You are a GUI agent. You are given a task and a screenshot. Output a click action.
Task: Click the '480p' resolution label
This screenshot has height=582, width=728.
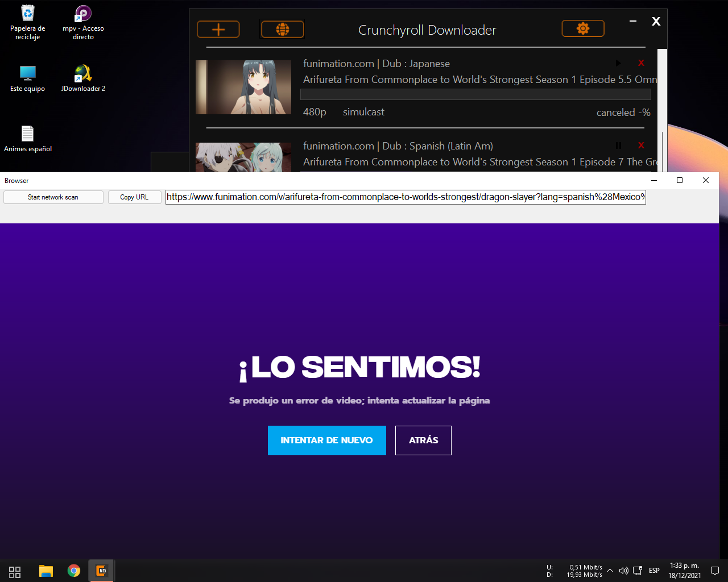(x=315, y=112)
